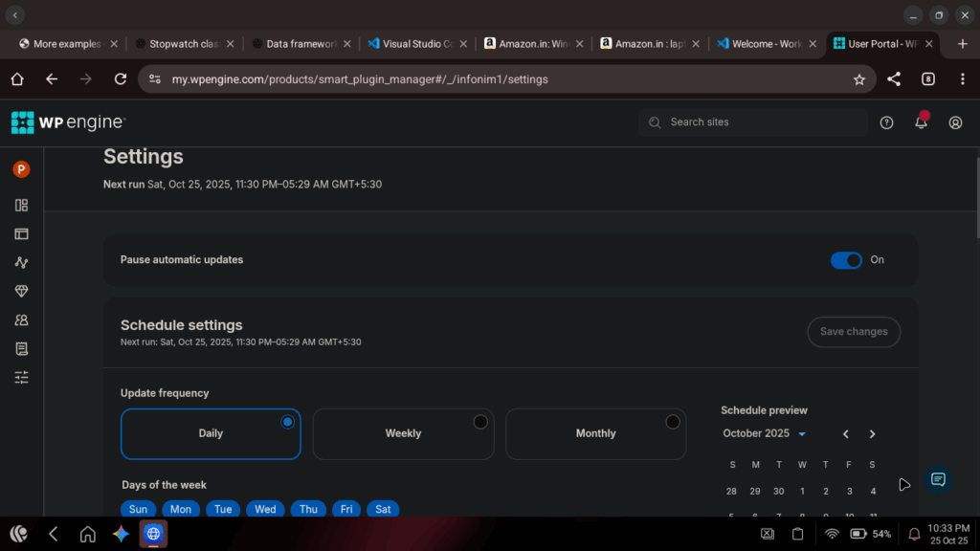Deselect the Wed day of the week chip
Screen dimensions: 980x551
pyautogui.click(x=265, y=509)
